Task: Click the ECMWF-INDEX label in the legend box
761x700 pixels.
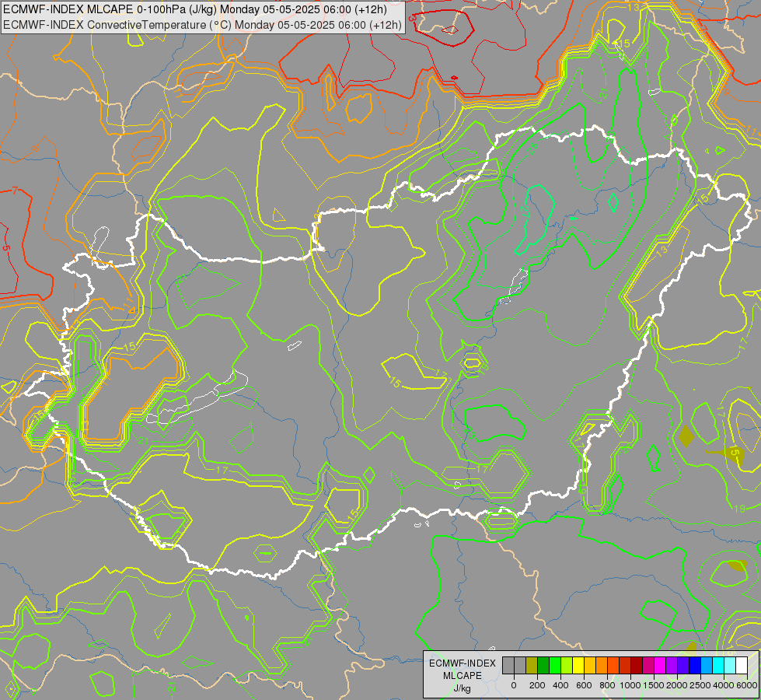Action: 463,663
